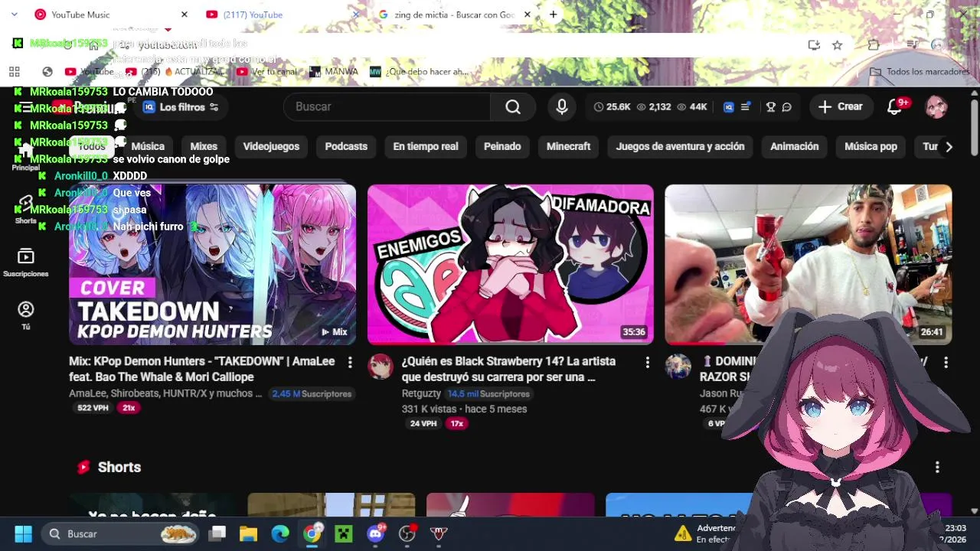This screenshot has width=980, height=551.
Task: Play the ENEMIGOS DIFAMADORA thumbnail
Action: 511,265
